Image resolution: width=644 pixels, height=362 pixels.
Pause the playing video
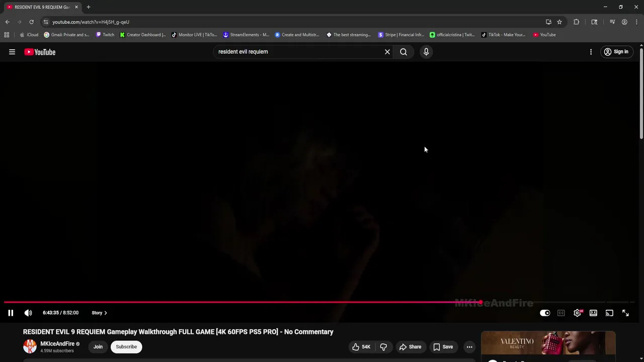[11, 313]
